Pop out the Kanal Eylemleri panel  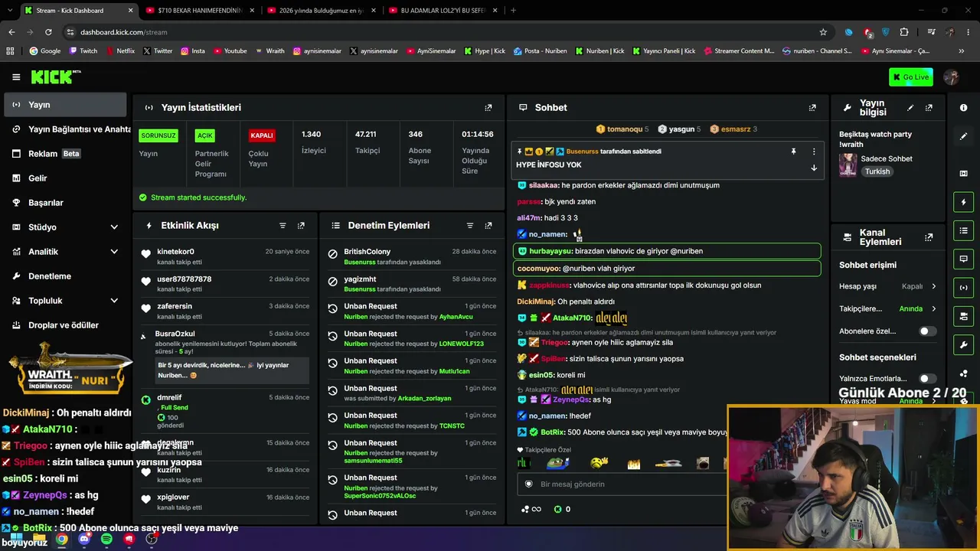[x=929, y=237]
